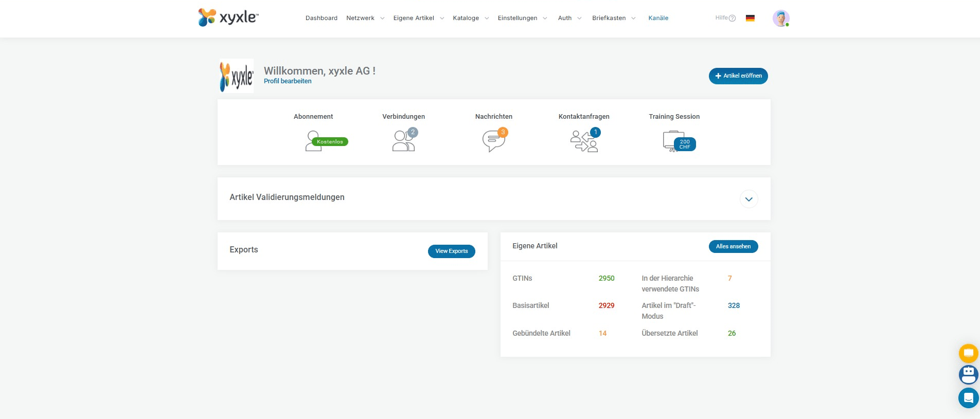Expand the Eigene Artikel navigation dropdown
The width and height of the screenshot is (980, 419).
point(418,18)
